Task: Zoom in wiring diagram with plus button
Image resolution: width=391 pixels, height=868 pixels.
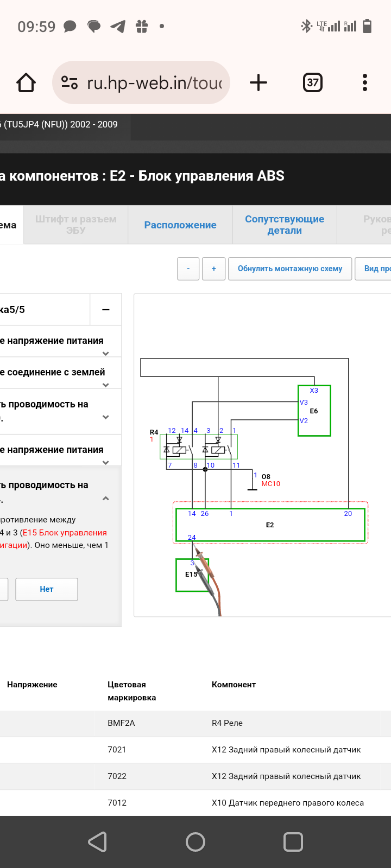Action: click(x=214, y=269)
